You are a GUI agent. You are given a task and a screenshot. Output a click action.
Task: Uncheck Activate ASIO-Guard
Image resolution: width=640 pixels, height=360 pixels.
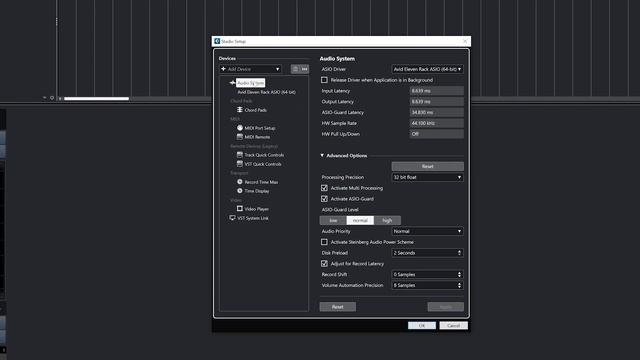pos(324,199)
